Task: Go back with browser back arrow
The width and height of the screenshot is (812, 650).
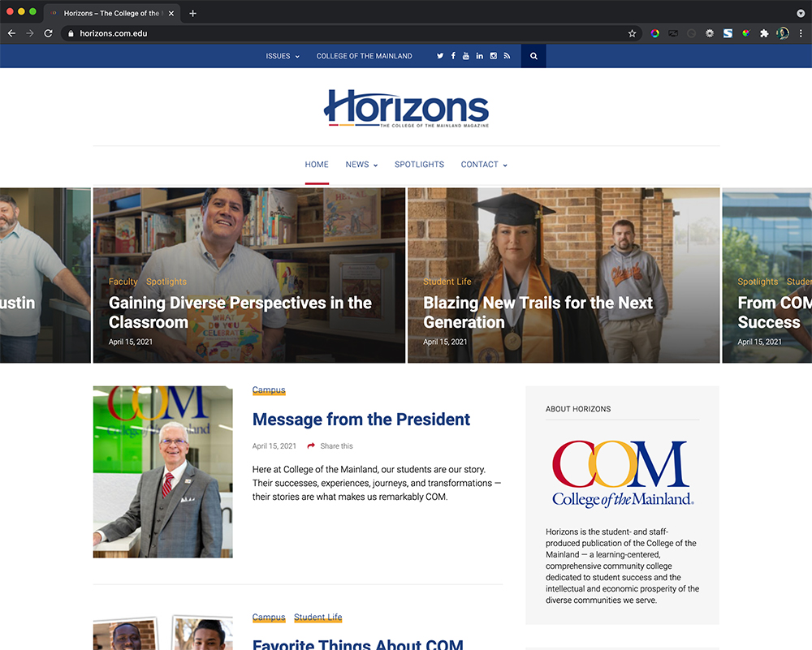Action: pyautogui.click(x=11, y=33)
